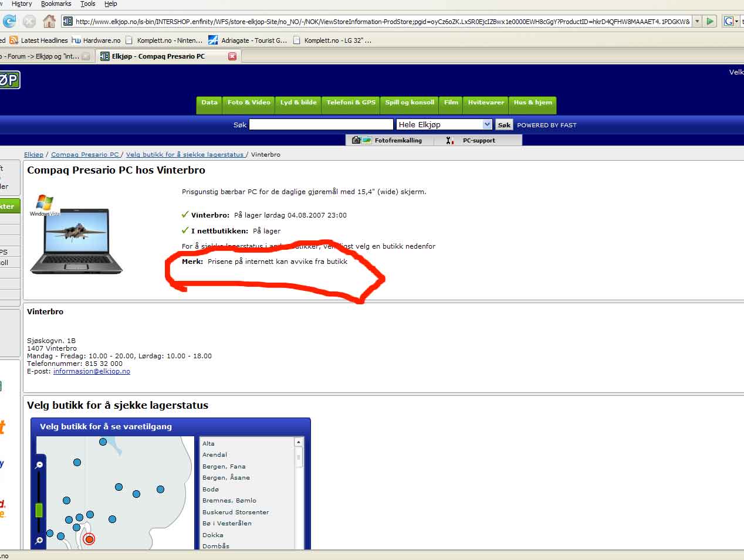Screen dimensions: 744x560
Task: Click into the Søk search field
Action: point(321,124)
